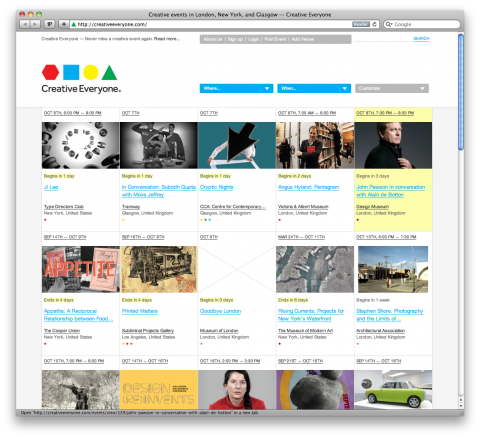Open the Stephen Shore Photography event link
The height and width of the screenshot is (438, 480).
pyautogui.click(x=389, y=315)
